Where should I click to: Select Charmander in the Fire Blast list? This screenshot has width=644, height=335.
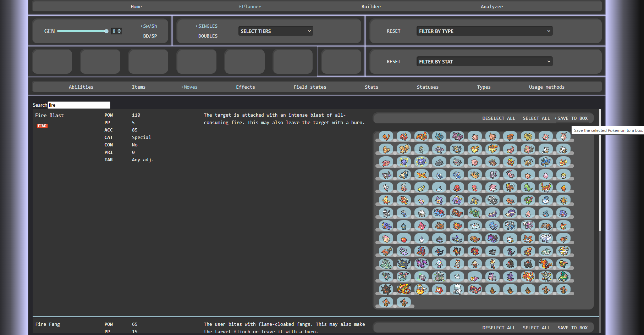coord(386,136)
